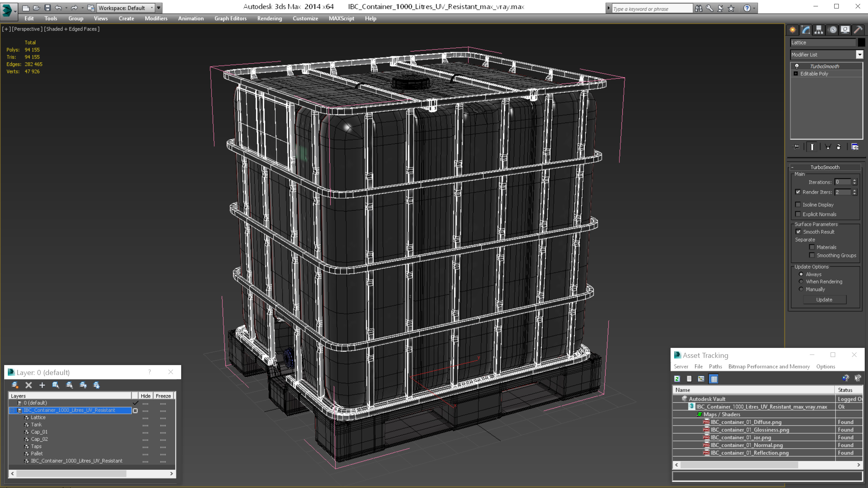
Task: Select Manually update option
Action: [x=801, y=289]
